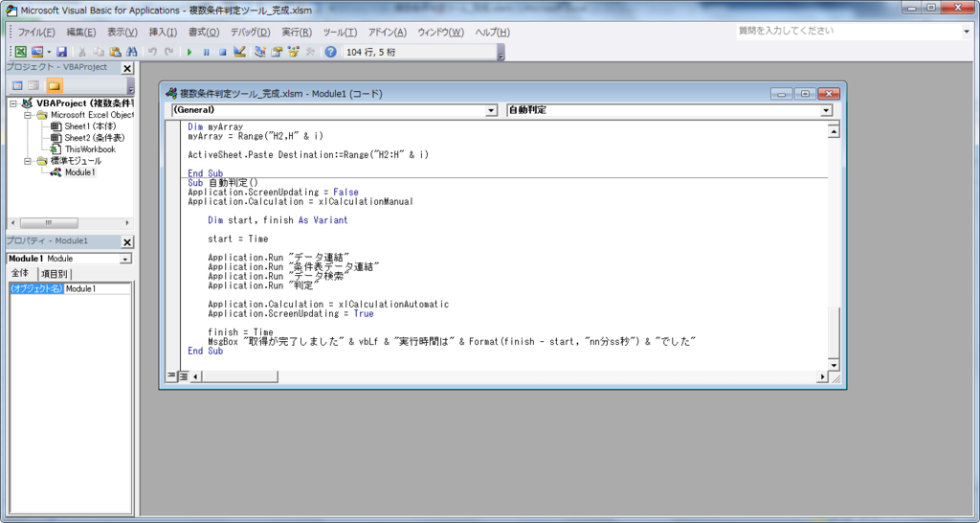Viewport: 980px width, 523px height.
Task: Click the code window horizontal scrollbar thumb
Action: pos(239,376)
